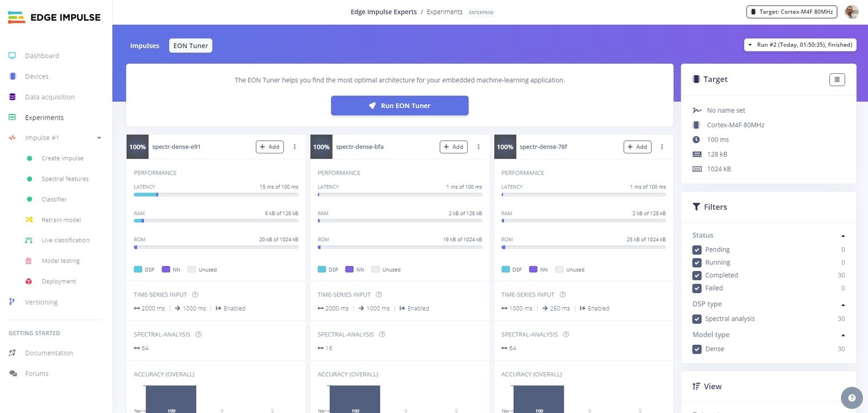Viewport: 868px width, 413px height.
Task: Click the View sort icon
Action: tap(697, 386)
